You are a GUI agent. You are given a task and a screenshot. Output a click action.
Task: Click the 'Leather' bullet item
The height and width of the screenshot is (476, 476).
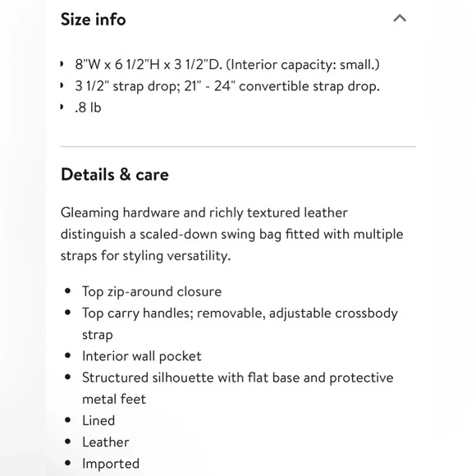click(106, 442)
